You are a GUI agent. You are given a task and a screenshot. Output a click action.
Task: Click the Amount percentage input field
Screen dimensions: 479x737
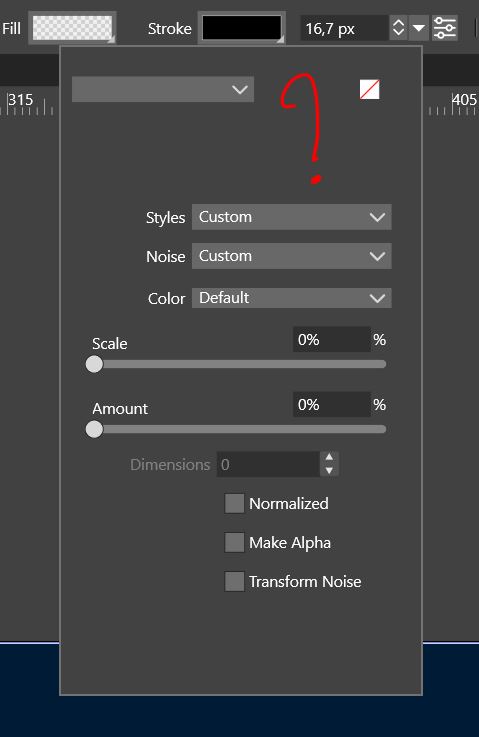331,404
